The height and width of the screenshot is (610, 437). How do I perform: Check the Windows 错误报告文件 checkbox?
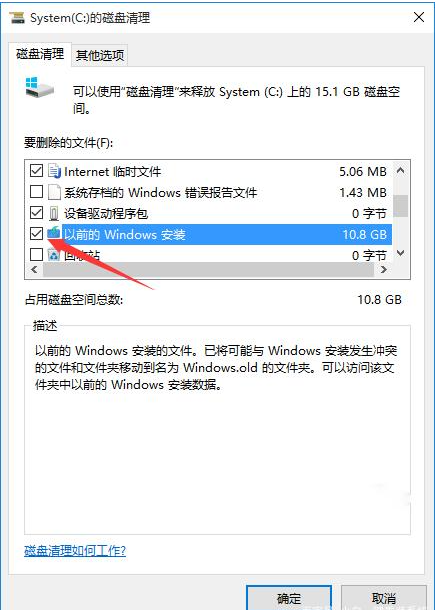[x=37, y=192]
